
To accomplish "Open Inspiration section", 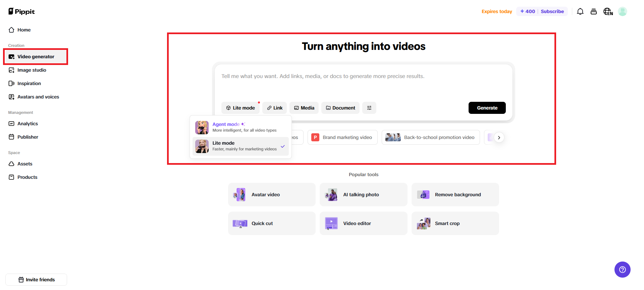I will click(x=36, y=83).
